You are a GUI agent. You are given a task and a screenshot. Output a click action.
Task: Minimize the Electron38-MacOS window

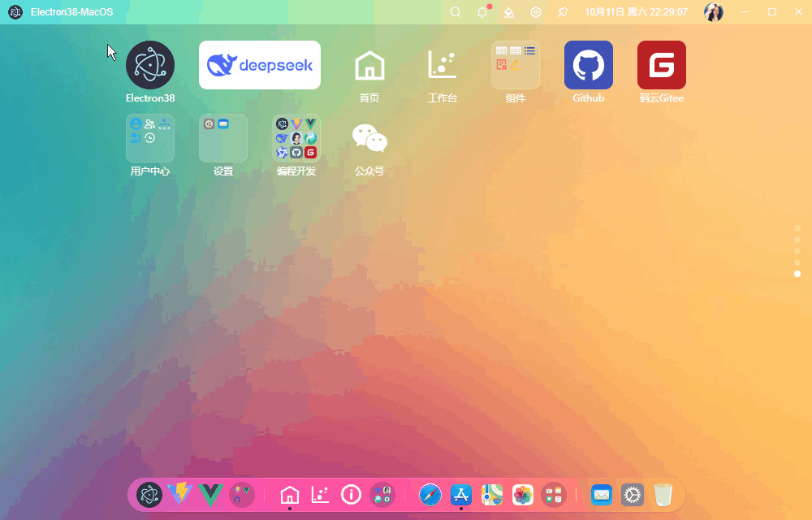745,12
